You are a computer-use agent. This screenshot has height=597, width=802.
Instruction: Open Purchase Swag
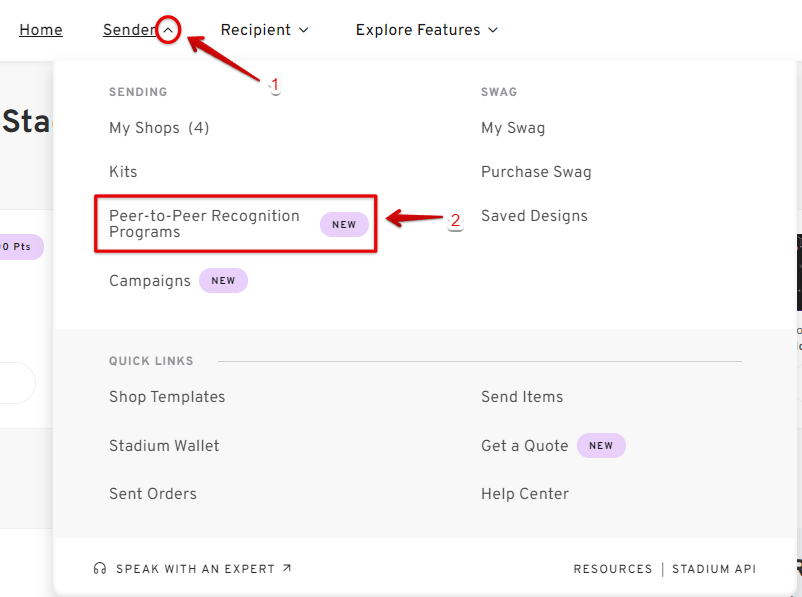tap(536, 172)
